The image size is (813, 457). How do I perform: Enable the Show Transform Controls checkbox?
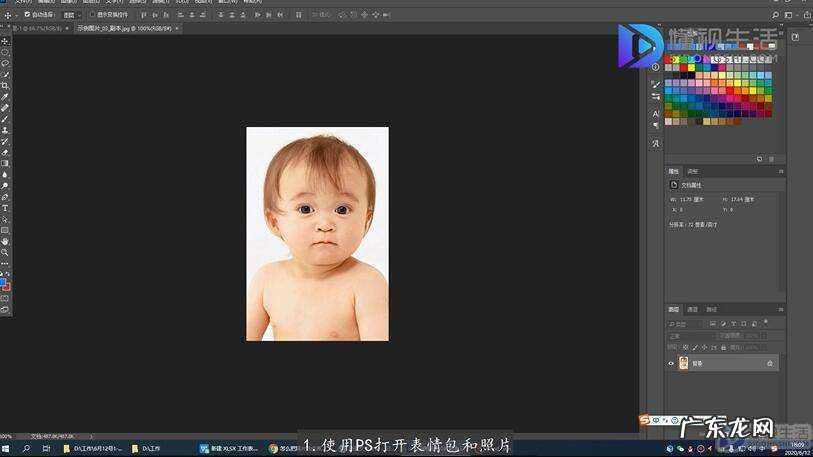click(x=93, y=16)
